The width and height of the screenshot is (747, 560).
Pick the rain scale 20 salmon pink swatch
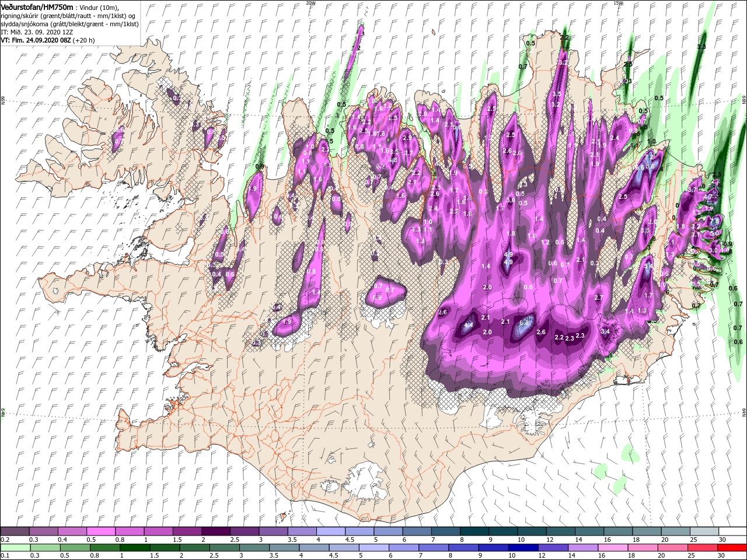point(672,548)
